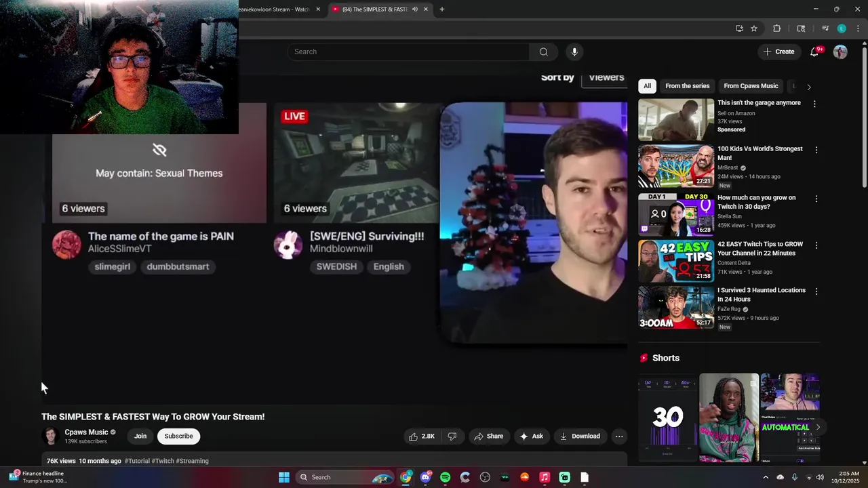Open the 42 EASY Tips video thumbnail
This screenshot has width=868, height=488.
(676, 261)
